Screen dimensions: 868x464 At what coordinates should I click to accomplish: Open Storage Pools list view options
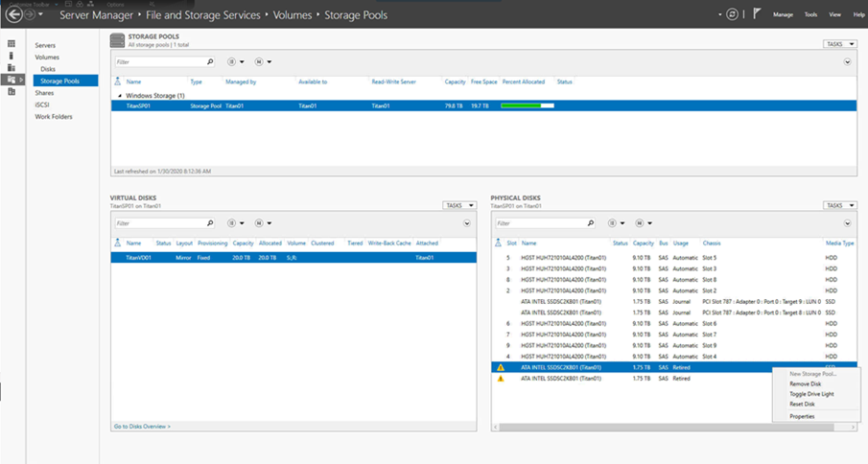235,62
